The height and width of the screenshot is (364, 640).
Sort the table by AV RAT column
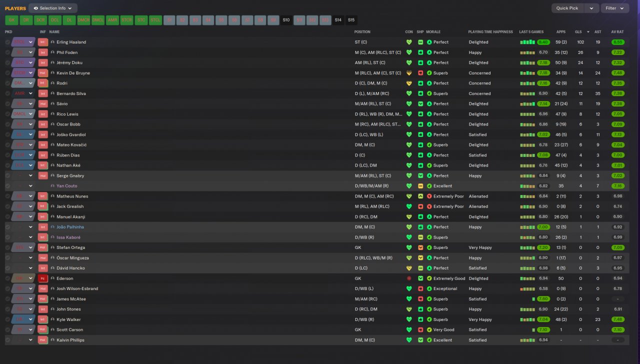pyautogui.click(x=617, y=32)
